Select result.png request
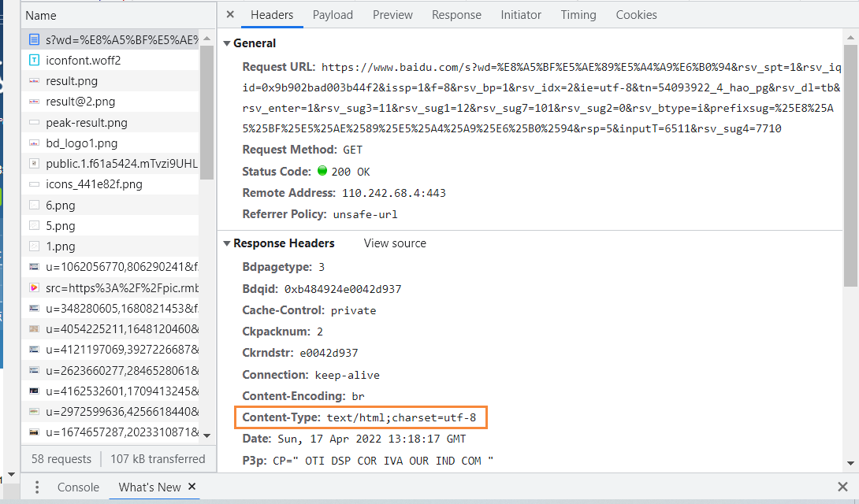The image size is (859, 504). (110, 81)
